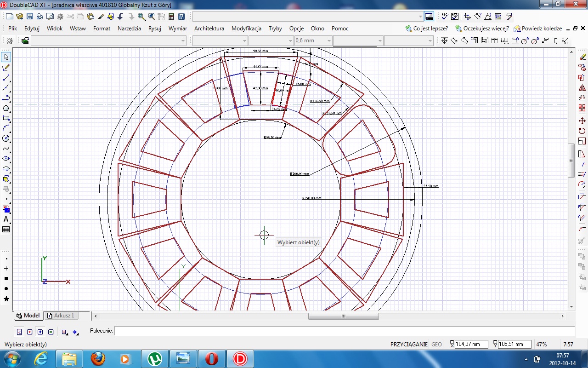Image resolution: width=588 pixels, height=368 pixels.
Task: Expand the wide top toolbar combo box
Action: pos(420,17)
